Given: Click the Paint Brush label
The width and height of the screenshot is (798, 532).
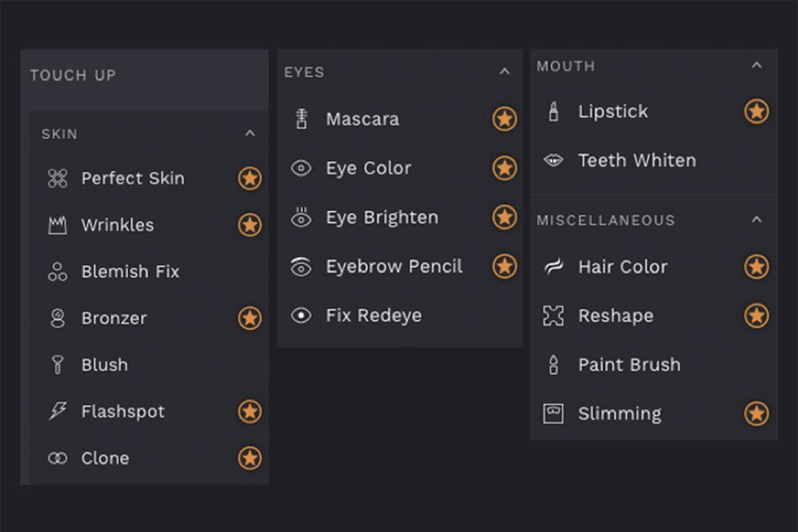Looking at the screenshot, I should point(629,365).
